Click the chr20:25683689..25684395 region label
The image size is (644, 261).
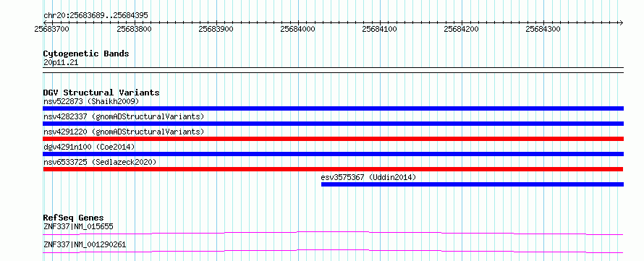(96, 16)
